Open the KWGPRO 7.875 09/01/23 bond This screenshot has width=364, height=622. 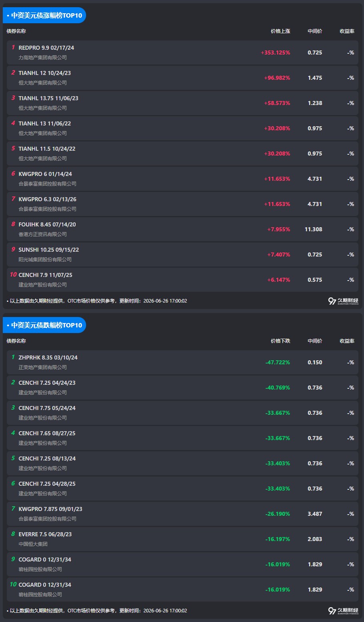[x=183, y=514]
